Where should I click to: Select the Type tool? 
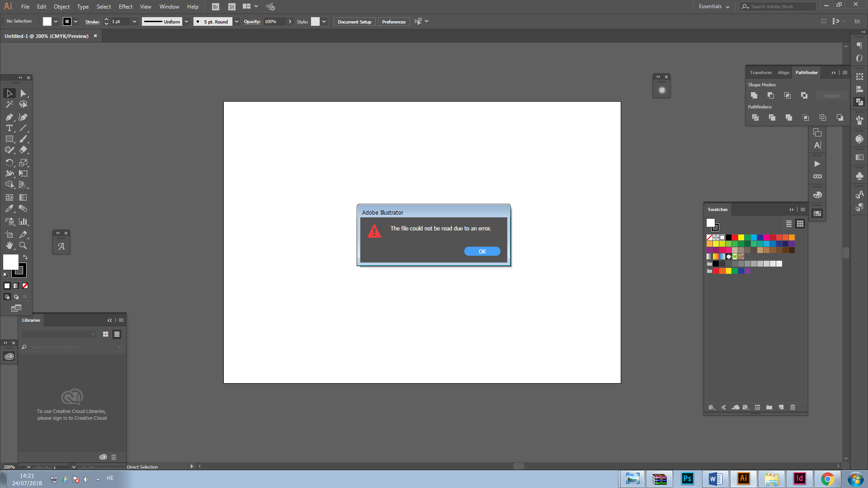[x=9, y=128]
